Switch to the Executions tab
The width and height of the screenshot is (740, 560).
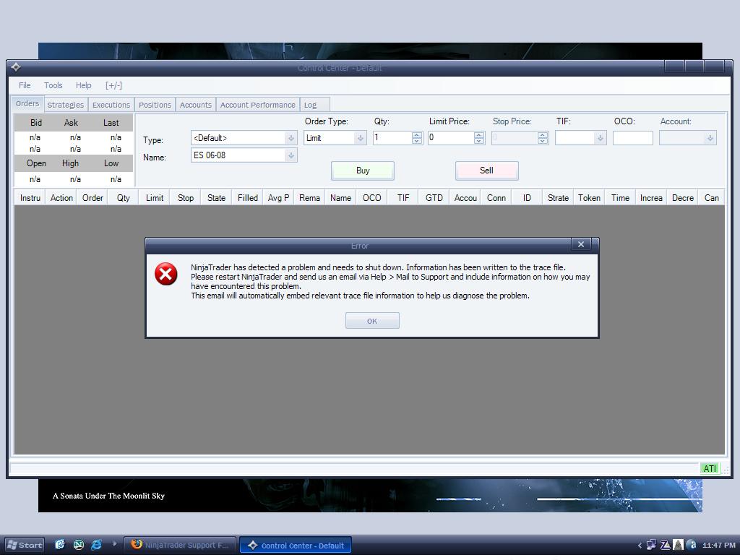pos(111,105)
